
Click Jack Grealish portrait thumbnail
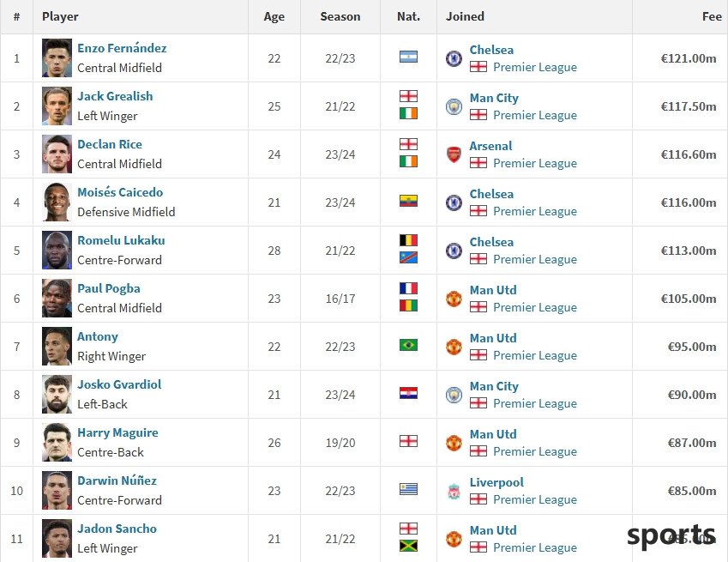click(x=57, y=106)
